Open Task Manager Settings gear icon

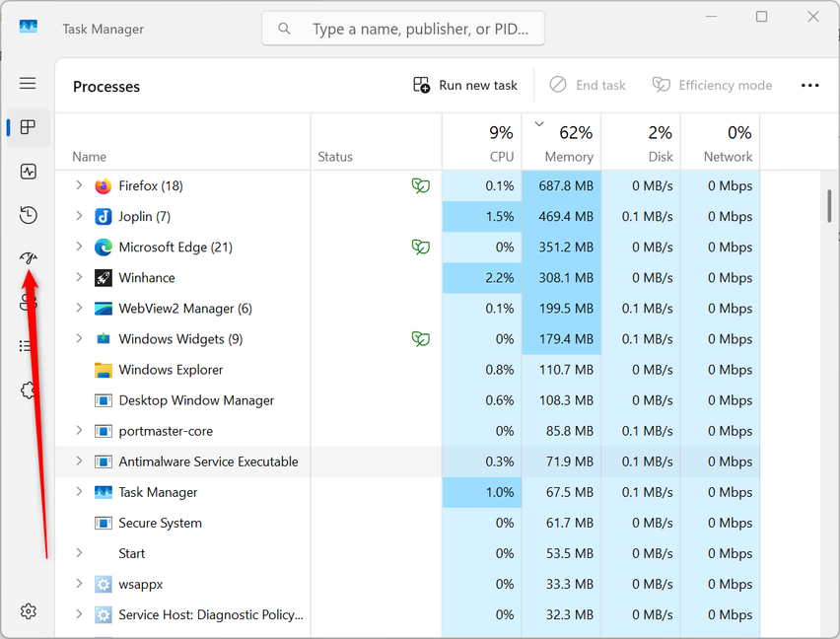(28, 611)
